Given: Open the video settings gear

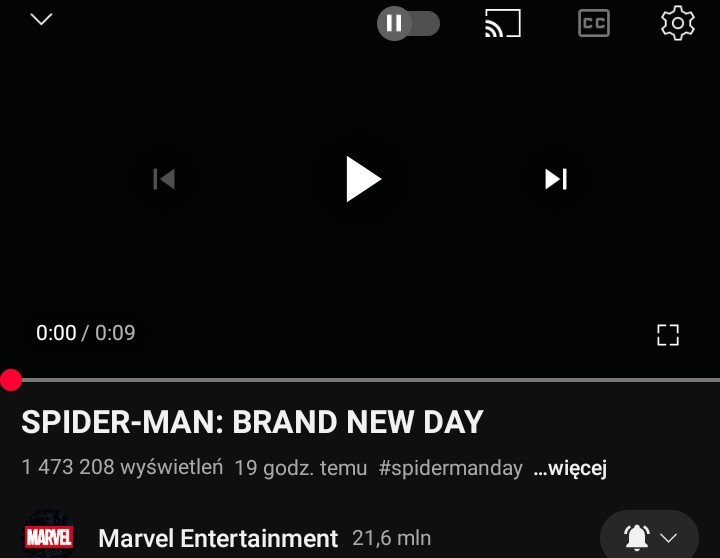Looking at the screenshot, I should (x=678, y=23).
